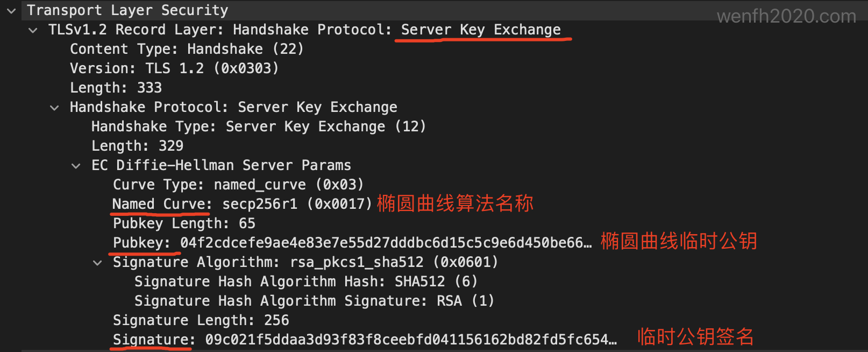The height and width of the screenshot is (352, 868).
Task: Select the Signature Hash Algorithm Hash: SHA512 row
Action: tap(305, 281)
